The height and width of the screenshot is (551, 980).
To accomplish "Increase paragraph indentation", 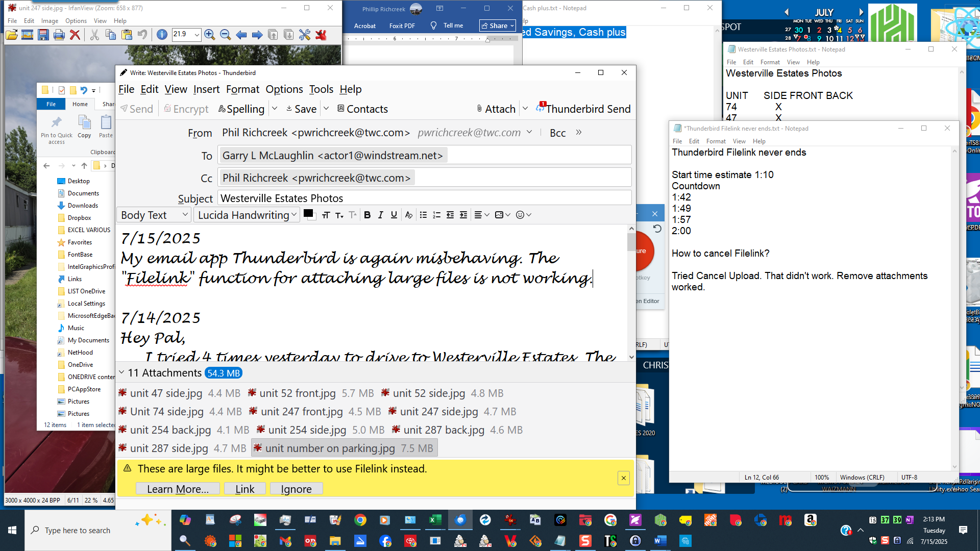I will (x=463, y=215).
